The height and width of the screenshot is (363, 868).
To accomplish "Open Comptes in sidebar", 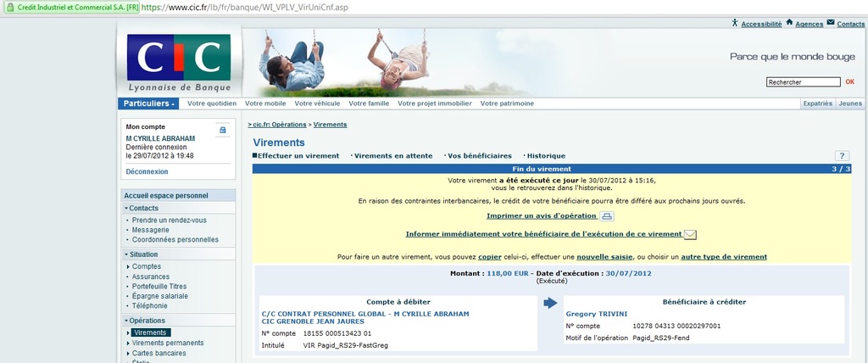I will (x=146, y=266).
